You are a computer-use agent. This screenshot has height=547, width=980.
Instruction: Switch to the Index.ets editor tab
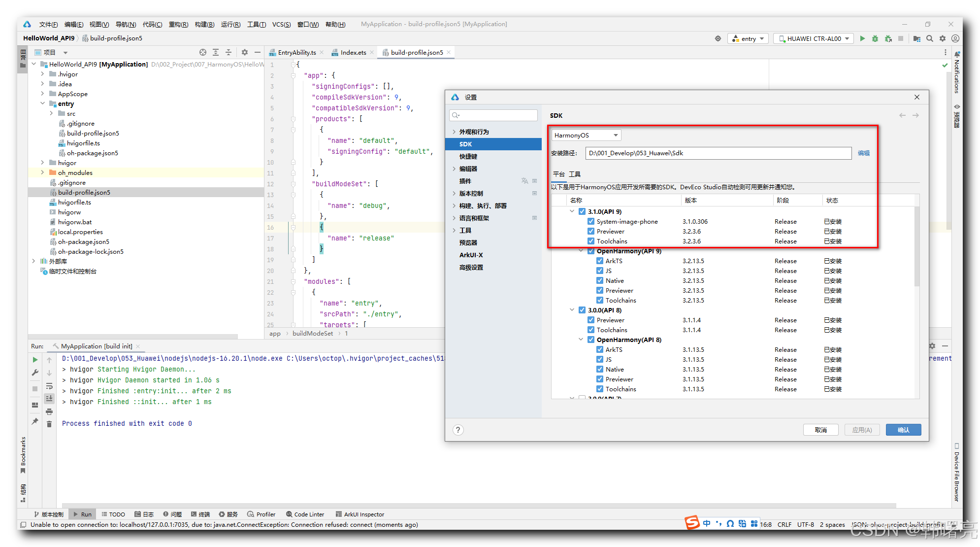[x=353, y=52]
